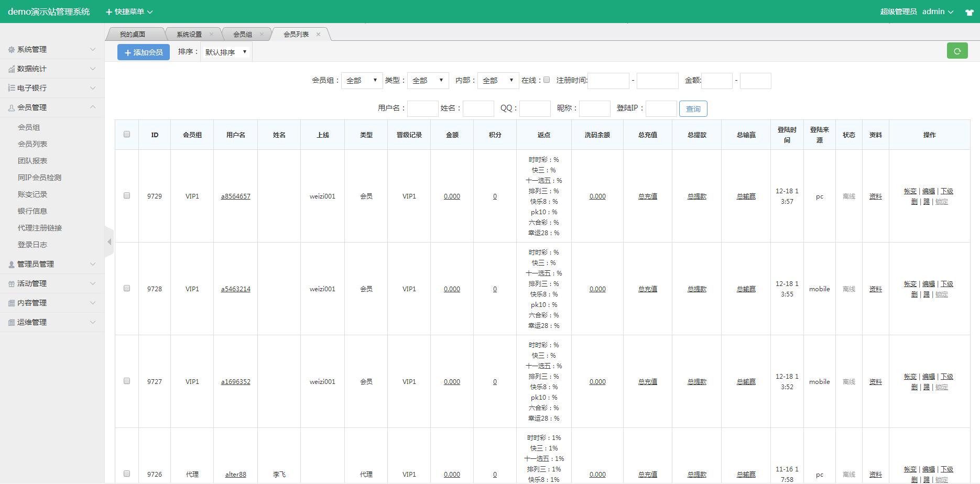Click the 登陆IP search input field

click(661, 108)
